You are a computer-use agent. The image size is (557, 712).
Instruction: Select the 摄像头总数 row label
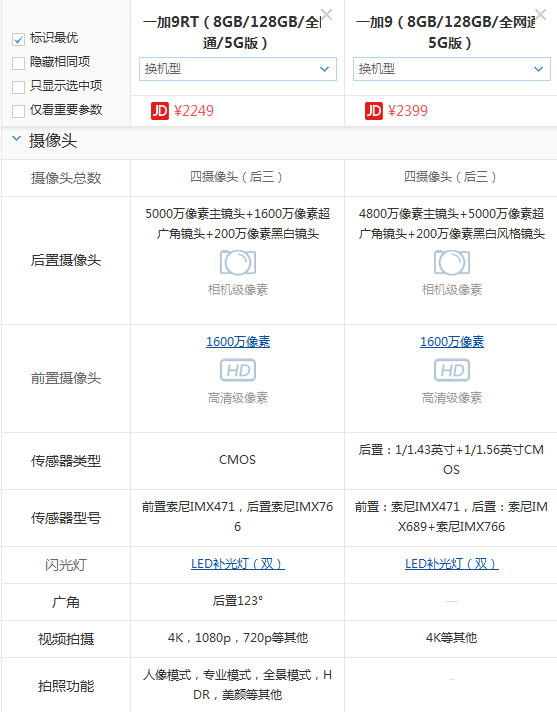[x=66, y=178]
